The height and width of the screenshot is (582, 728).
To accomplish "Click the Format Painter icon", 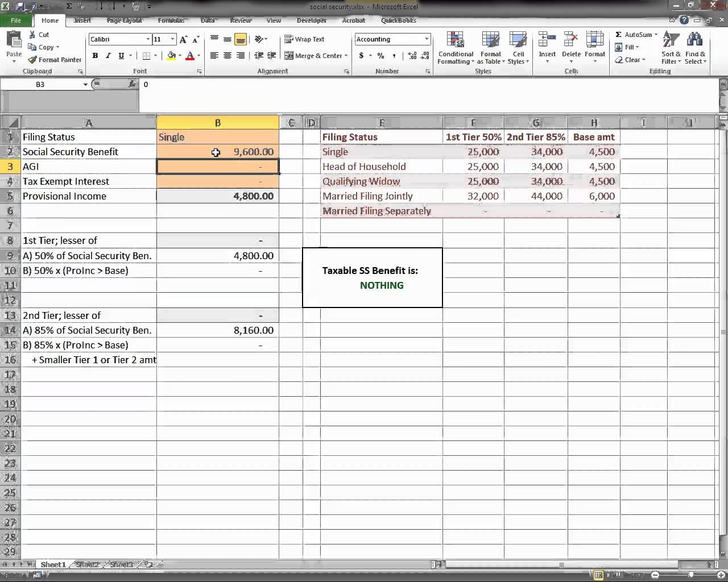I will pos(32,60).
